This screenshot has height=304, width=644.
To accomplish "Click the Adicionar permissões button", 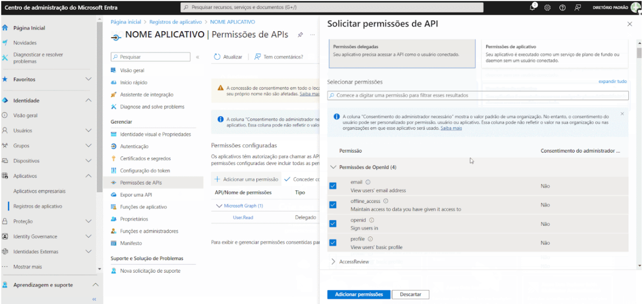I will [x=359, y=294].
